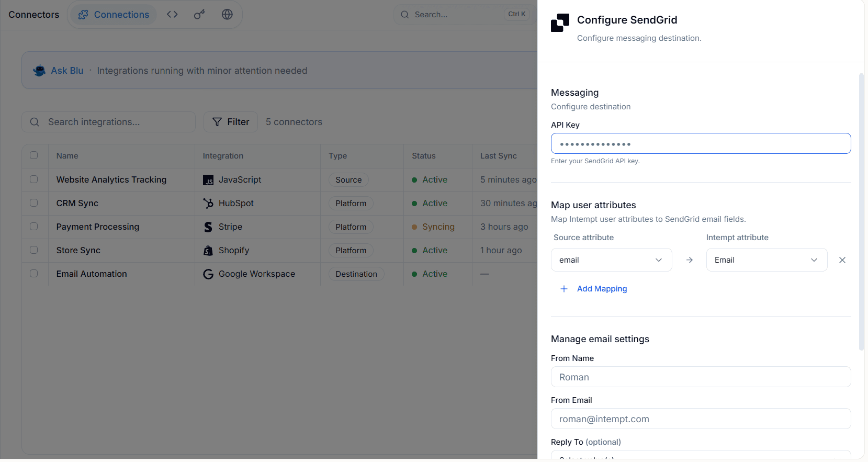
Task: Check the Website Analytics Tracking row checkbox
Action: [34, 179]
